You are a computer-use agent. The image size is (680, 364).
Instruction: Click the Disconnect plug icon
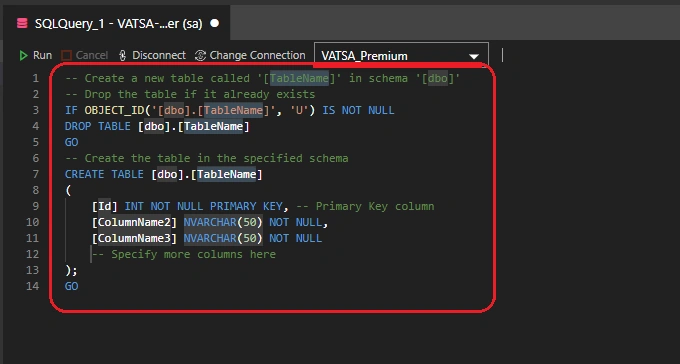pos(123,56)
